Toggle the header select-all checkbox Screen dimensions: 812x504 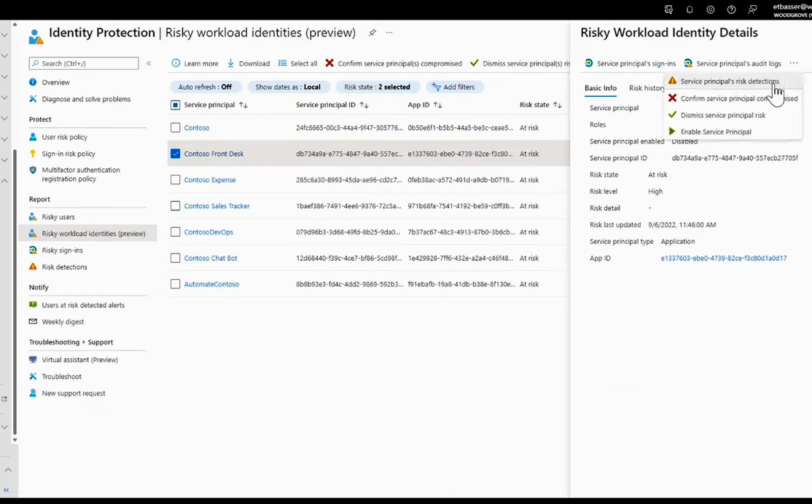176,105
